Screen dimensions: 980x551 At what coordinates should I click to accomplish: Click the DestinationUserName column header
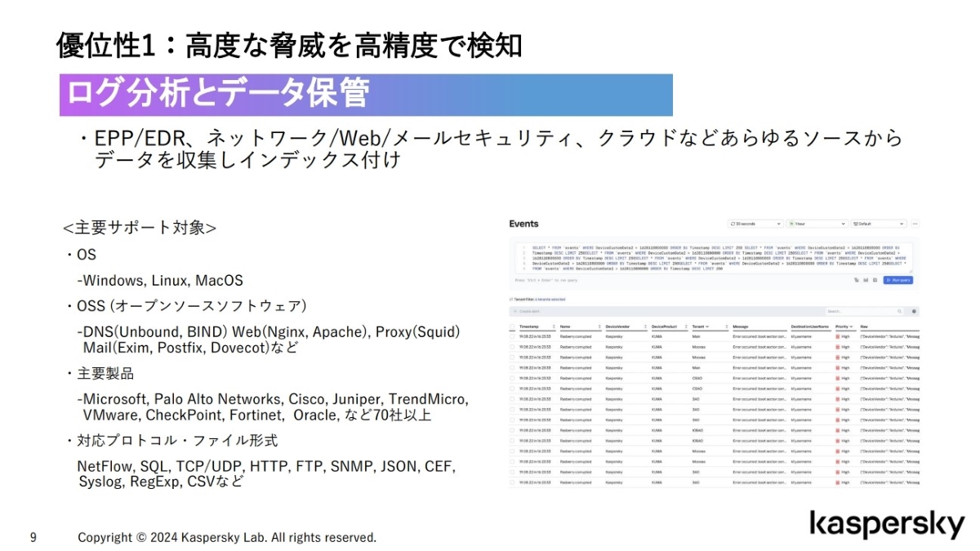point(812,327)
